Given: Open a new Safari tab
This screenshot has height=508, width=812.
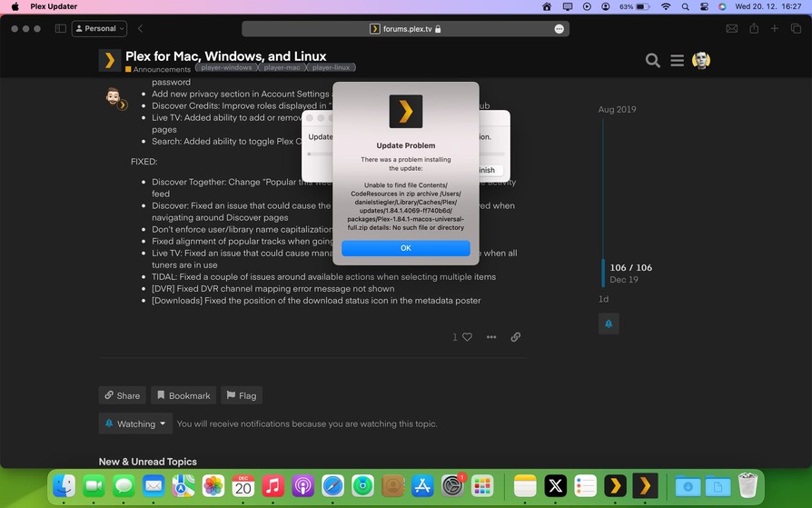Looking at the screenshot, I should [x=774, y=28].
